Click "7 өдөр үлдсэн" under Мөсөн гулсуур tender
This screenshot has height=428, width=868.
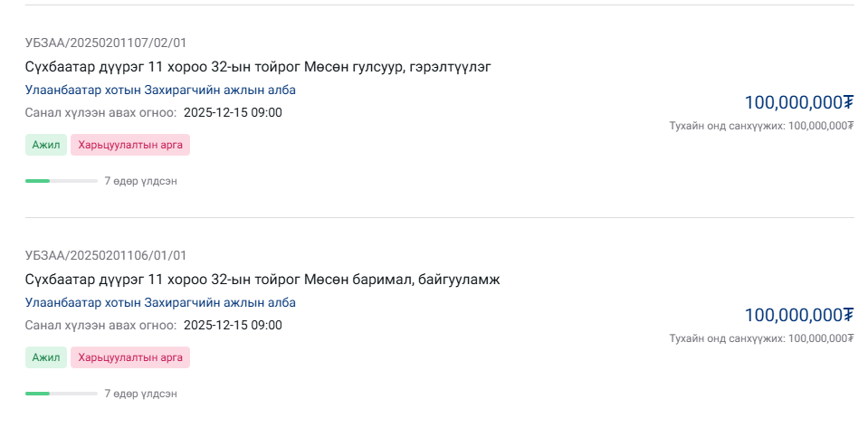pos(140,181)
